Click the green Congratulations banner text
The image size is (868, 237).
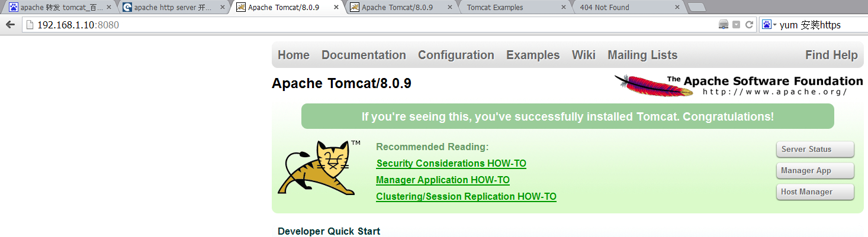(567, 116)
